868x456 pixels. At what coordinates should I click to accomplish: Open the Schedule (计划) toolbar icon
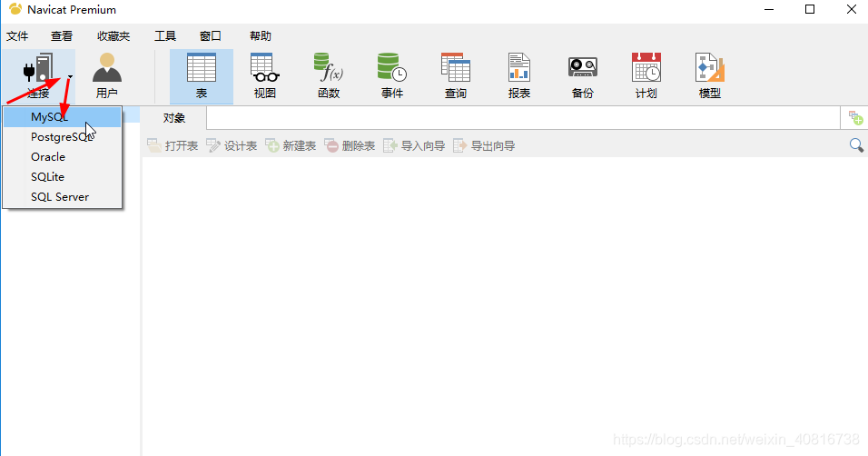coord(646,76)
